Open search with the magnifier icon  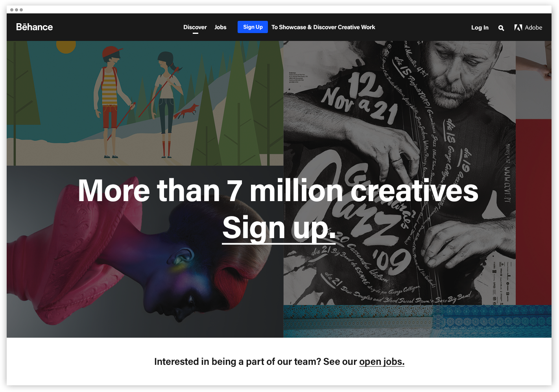pos(501,28)
